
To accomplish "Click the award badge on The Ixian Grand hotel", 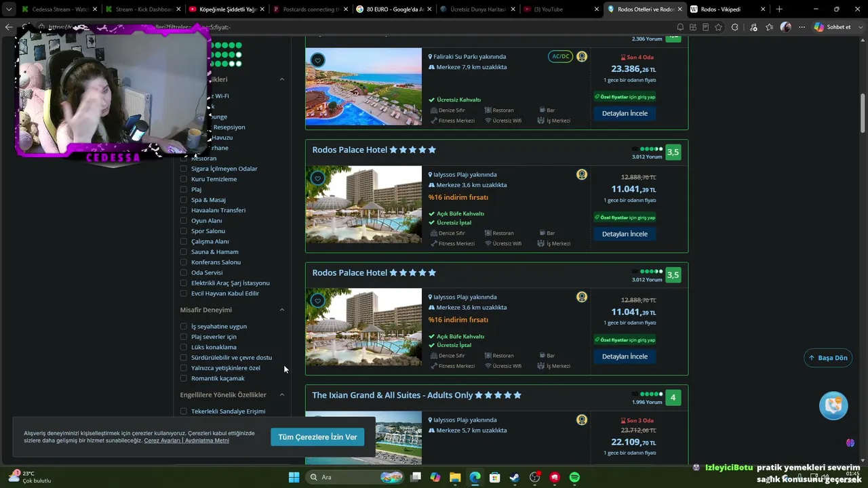I will (582, 420).
